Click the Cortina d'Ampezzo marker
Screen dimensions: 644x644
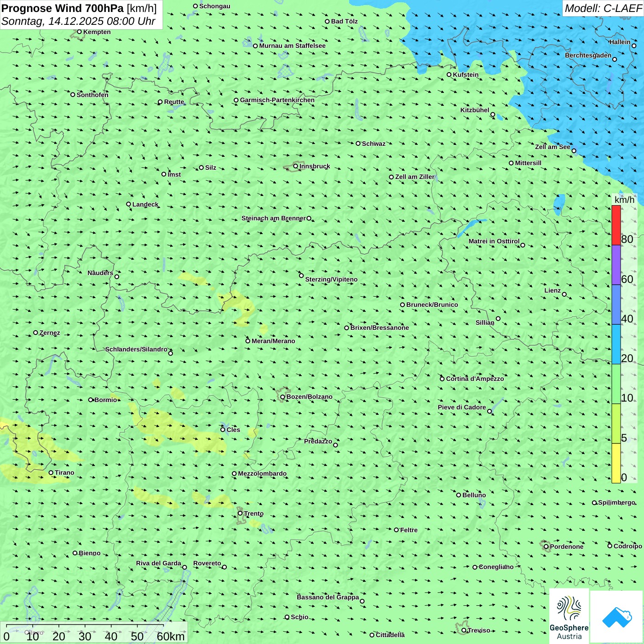442,379
